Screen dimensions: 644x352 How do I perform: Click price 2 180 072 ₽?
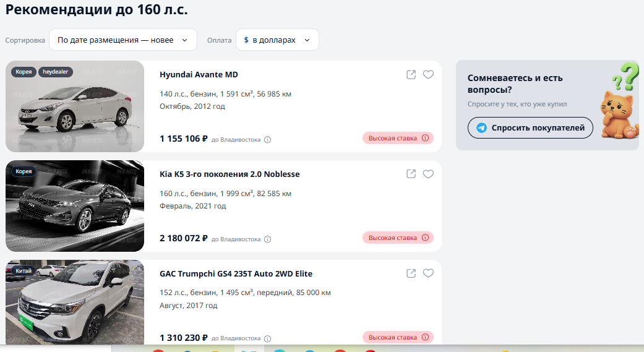pyautogui.click(x=184, y=238)
